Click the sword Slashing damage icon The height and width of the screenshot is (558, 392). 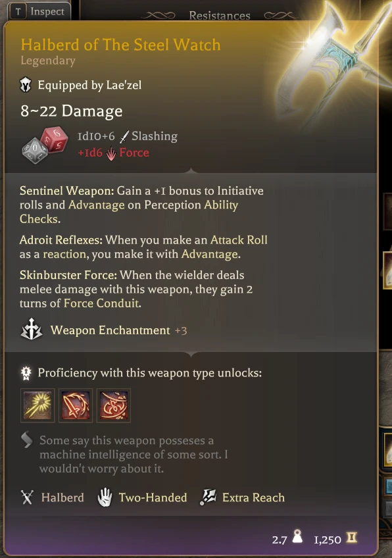[124, 136]
